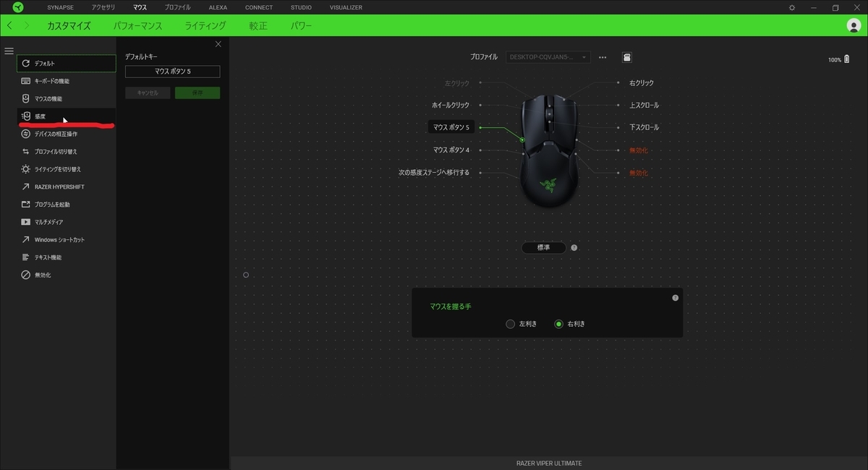Select 上スクロール assignment

[644, 106]
